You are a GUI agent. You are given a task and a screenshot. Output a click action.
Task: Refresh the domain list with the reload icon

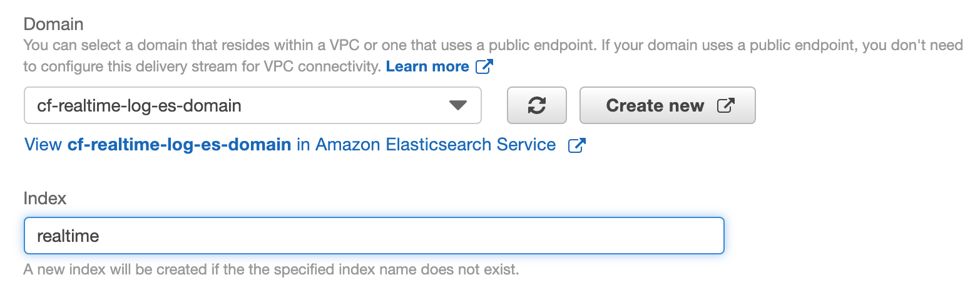(x=536, y=105)
